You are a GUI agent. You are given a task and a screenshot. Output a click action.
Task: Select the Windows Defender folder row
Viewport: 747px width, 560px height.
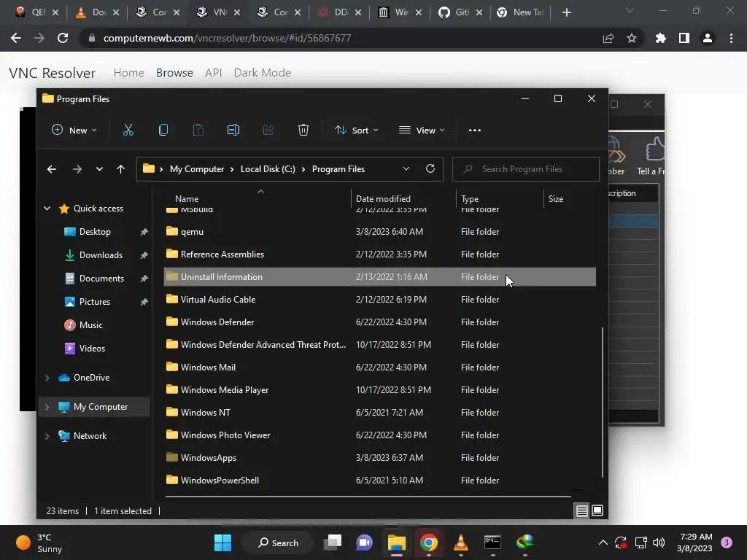pos(379,322)
